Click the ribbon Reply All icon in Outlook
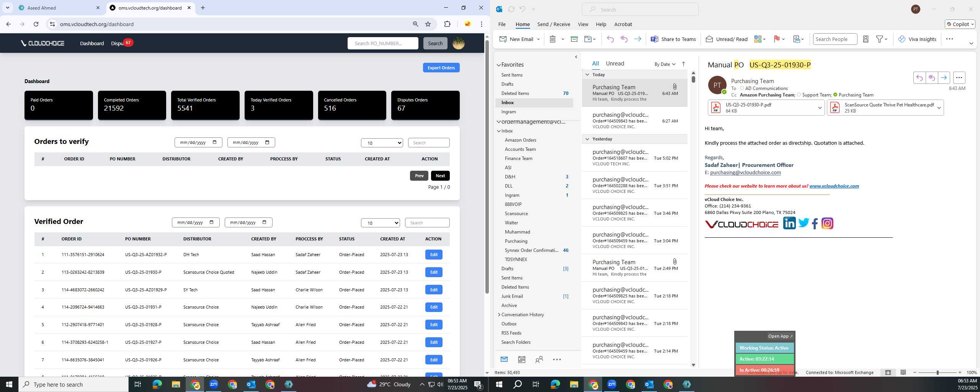 (624, 39)
